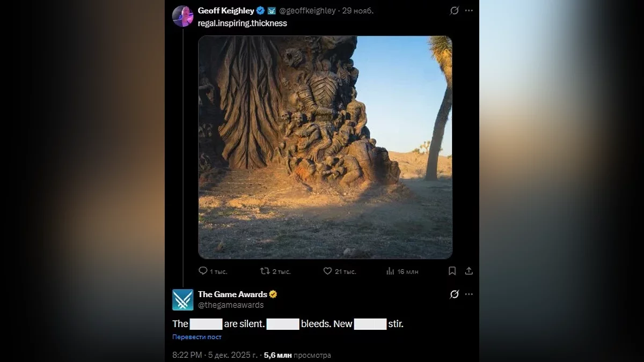Click the share icon under the photo

pos(469,271)
